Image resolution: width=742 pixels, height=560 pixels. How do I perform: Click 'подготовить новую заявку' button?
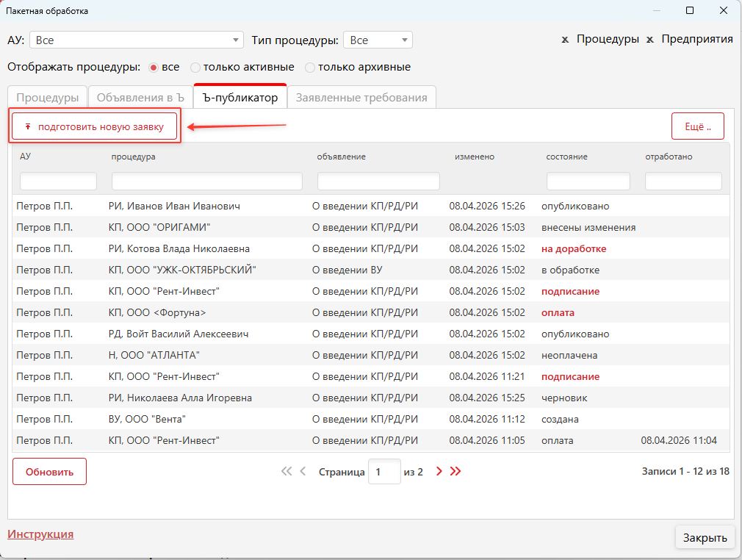95,126
